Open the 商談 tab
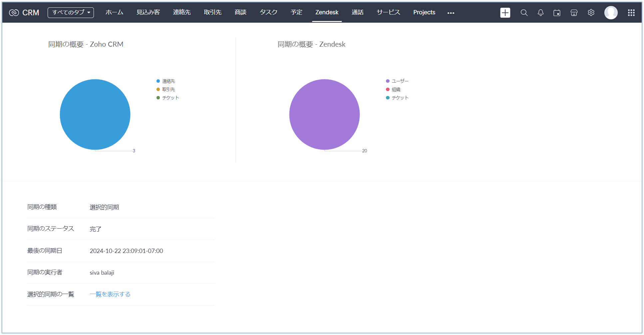Image resolution: width=644 pixels, height=335 pixels. coord(240,12)
